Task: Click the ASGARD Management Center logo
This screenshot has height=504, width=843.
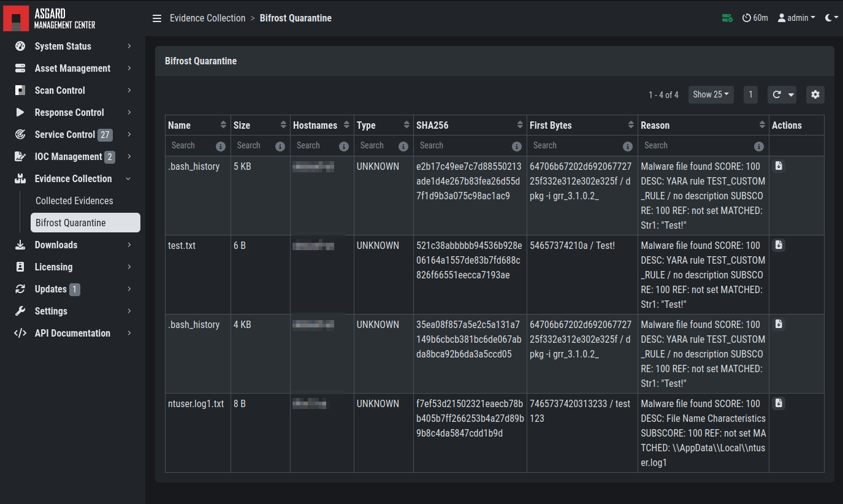Action: 50,18
